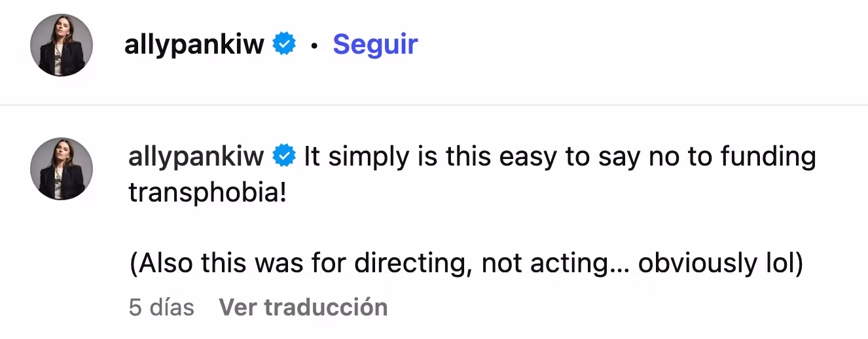Click the word "transphobia!" in the caption
The image size is (868, 339).
tap(208, 193)
